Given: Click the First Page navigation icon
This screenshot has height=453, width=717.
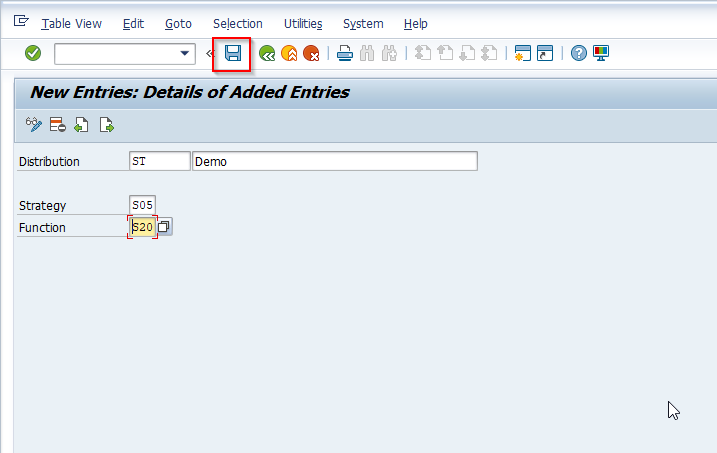Looking at the screenshot, I should click(x=423, y=53).
